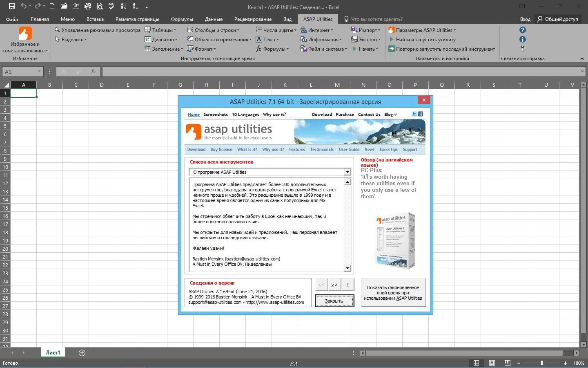
Task: Open the Избранное и сочетания клавиш button
Action: [25, 40]
